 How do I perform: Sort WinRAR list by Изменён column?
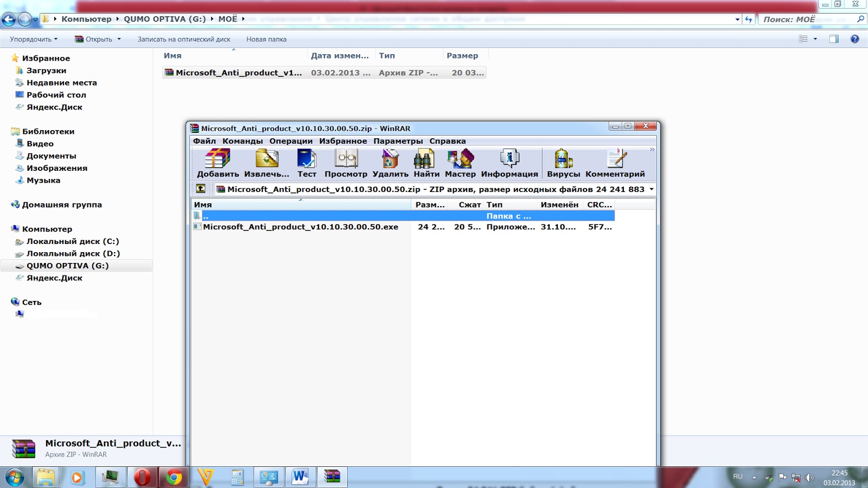click(x=559, y=204)
